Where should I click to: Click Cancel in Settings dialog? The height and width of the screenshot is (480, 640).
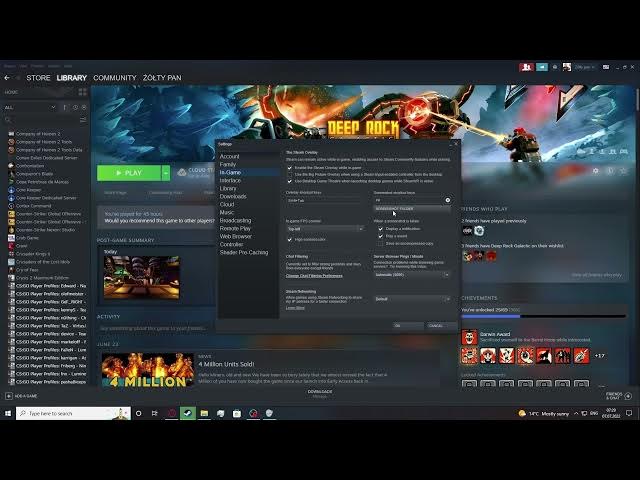441,326
